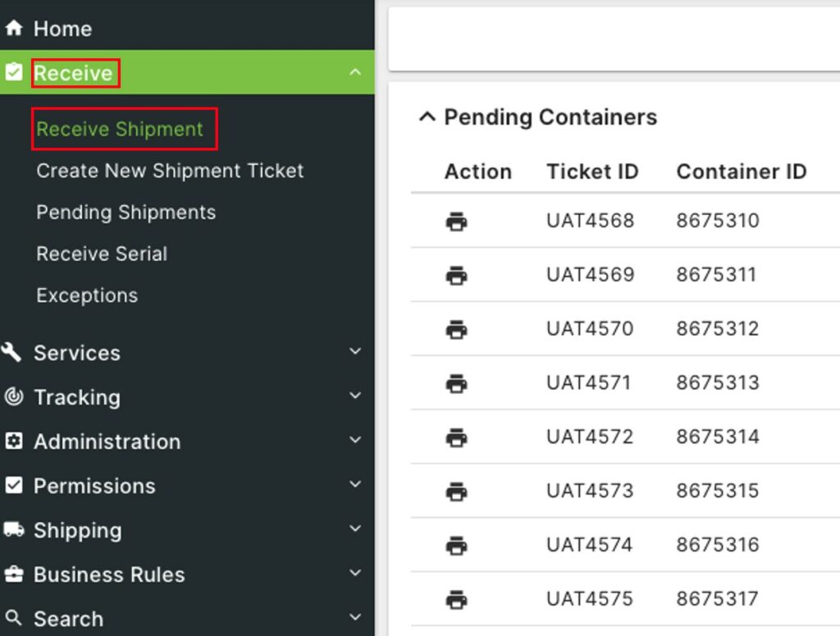The height and width of the screenshot is (636, 840).
Task: Click the print icon for ticket UAT4568
Action: point(456,221)
